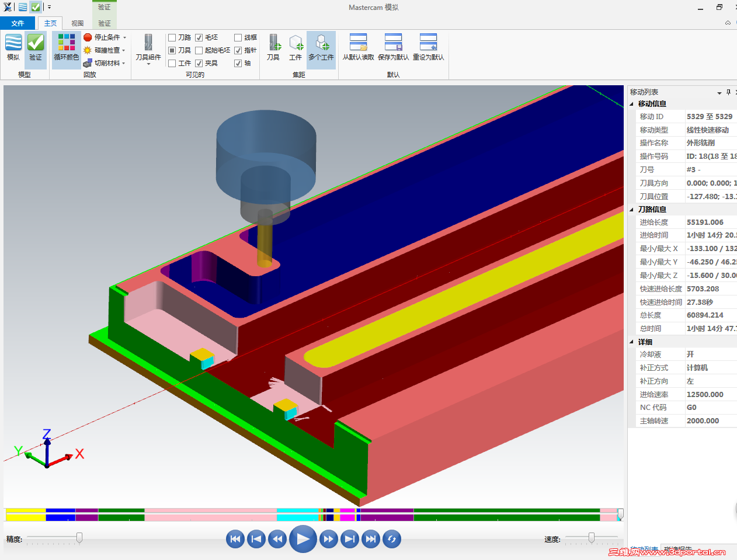Enable the 线框 wireframe checkbox
Screen dimensions: 737x560
238,37
